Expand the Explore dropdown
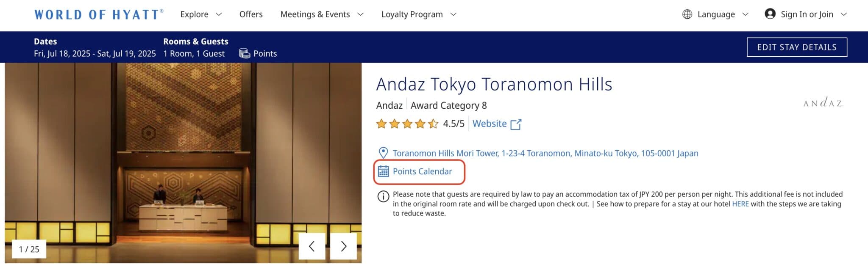The width and height of the screenshot is (868, 278). tap(201, 14)
